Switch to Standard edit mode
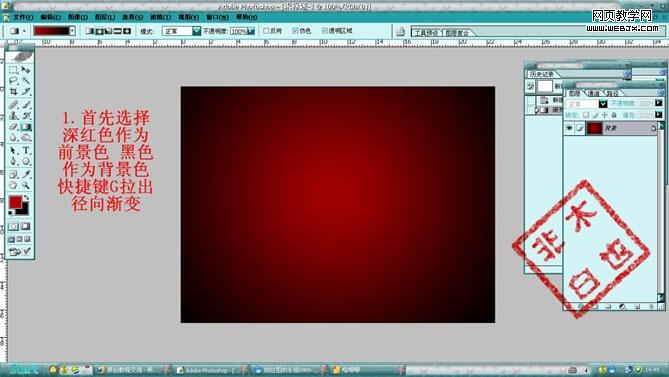The height and width of the screenshot is (377, 669). pos(13,226)
